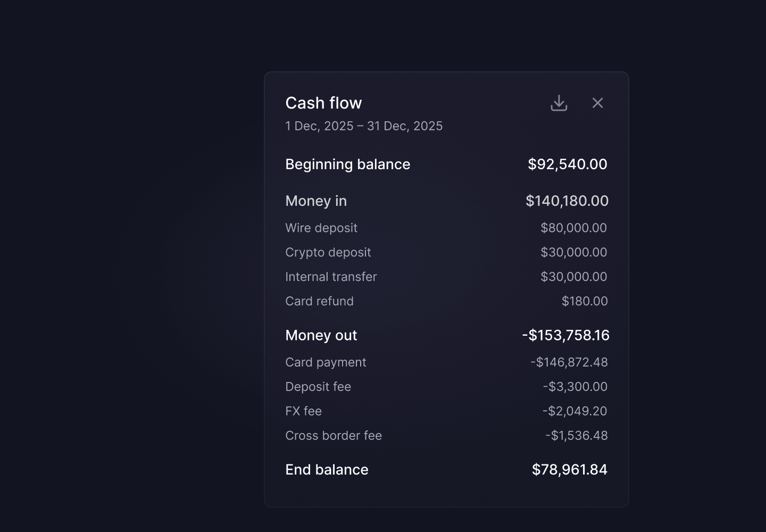Click the End balance label
Screen dimensions: 766x532
coord(327,470)
